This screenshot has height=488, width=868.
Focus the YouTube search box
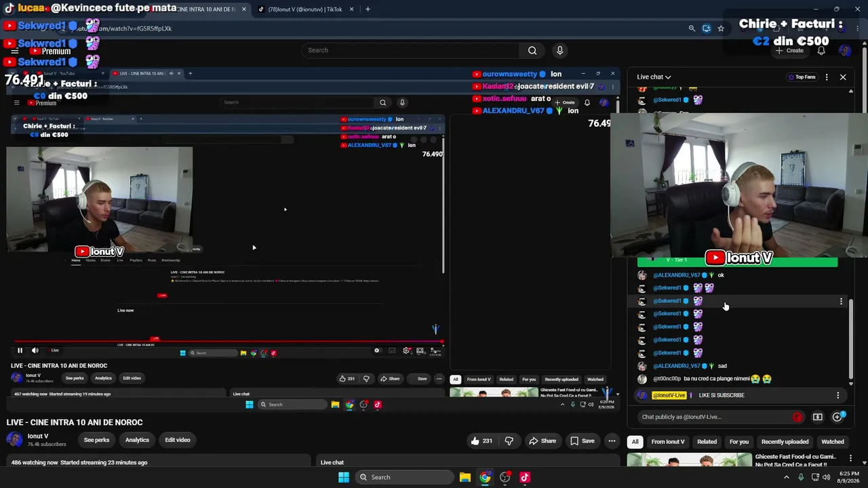(410, 50)
